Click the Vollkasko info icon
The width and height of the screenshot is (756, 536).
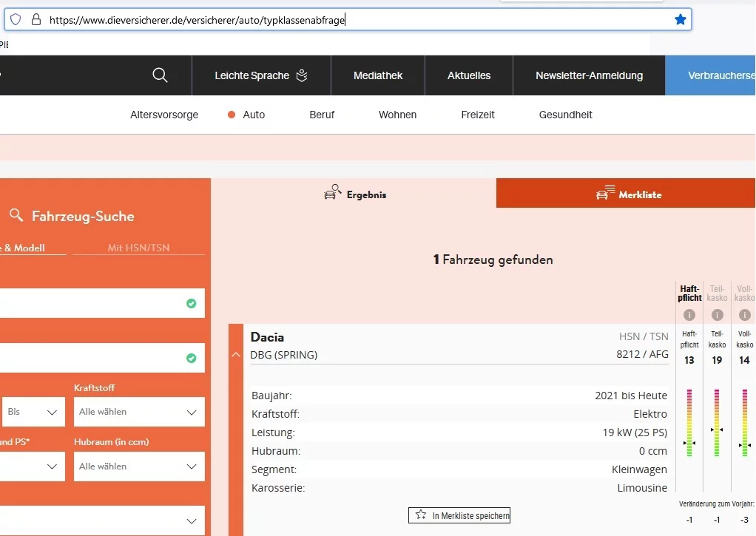coord(745,315)
